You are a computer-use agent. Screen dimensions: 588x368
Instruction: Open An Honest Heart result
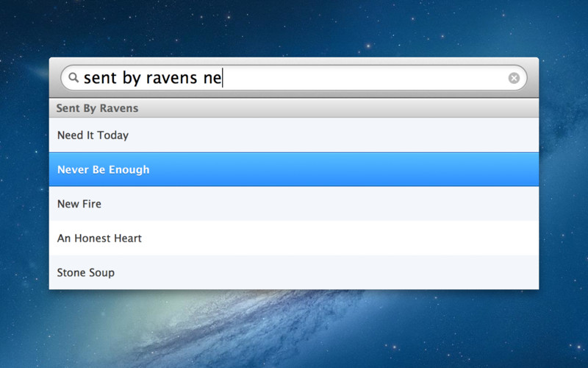pos(293,238)
